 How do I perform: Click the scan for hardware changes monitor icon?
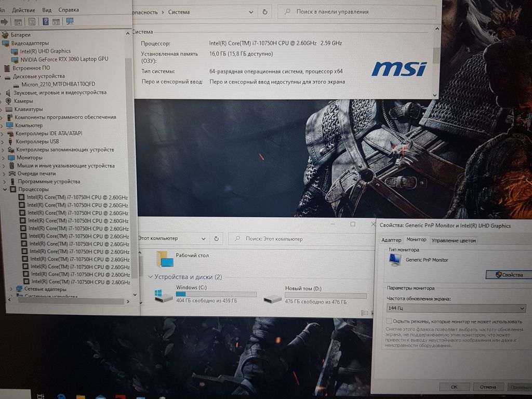pyautogui.click(x=70, y=21)
